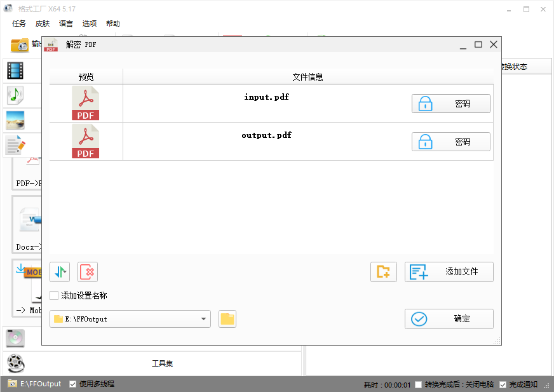Toggle the 添加设置名称 checkbox
Screen dimensions: 554x392
[54, 295]
